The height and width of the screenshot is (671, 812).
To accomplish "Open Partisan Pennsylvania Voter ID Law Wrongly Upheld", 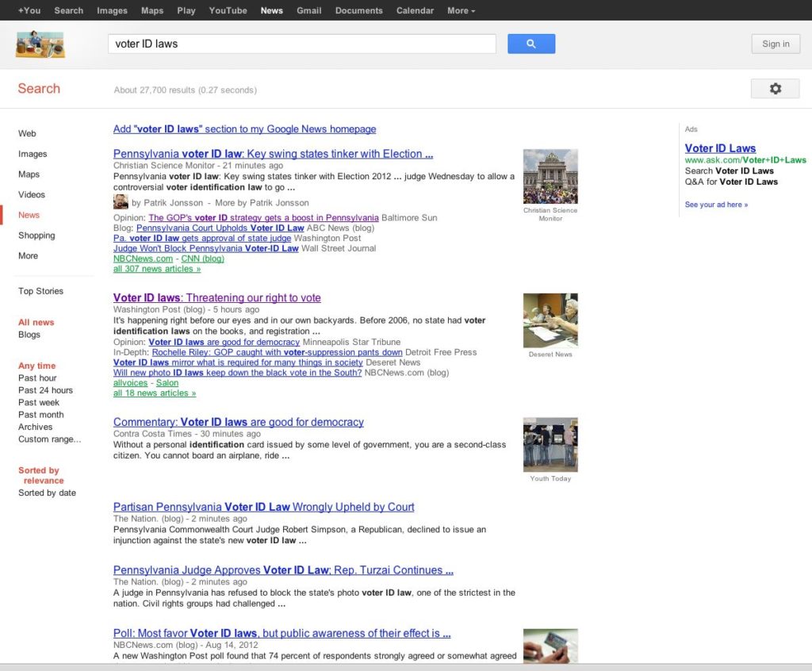I will pos(264,508).
